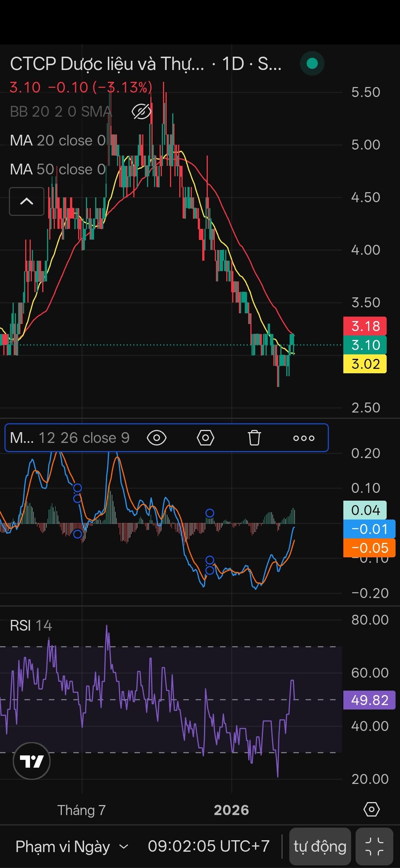Image resolution: width=400 pixels, height=868 pixels.
Task: Tap the 09:02:05 UTC+7 timezone clock
Action: point(209,847)
